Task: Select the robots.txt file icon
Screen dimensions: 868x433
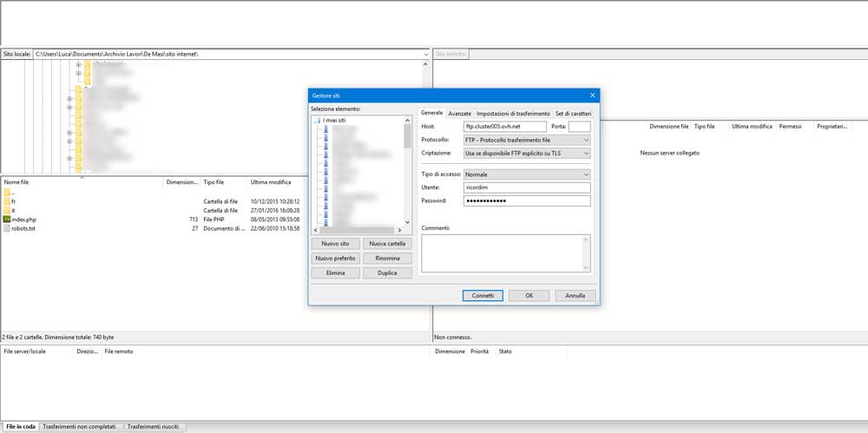Action: coord(7,228)
